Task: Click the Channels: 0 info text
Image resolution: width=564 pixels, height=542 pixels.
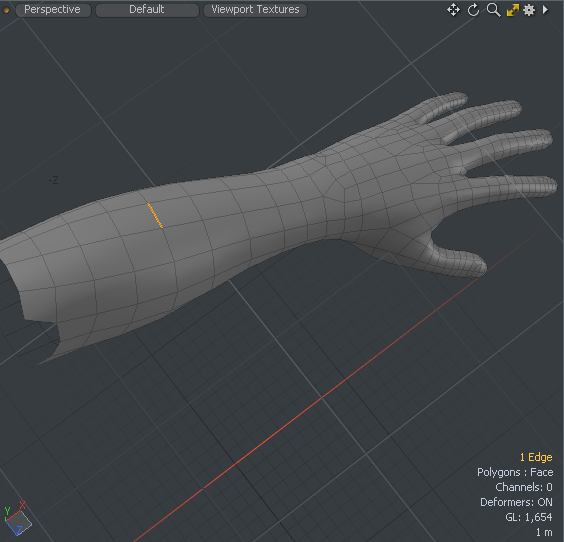Action: (x=524, y=487)
